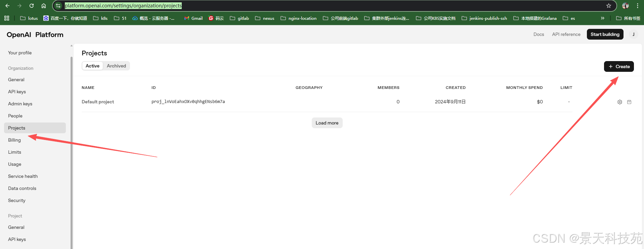Screen dimensions: 644x249
Task: Open the browser home icon
Action: click(x=44, y=6)
